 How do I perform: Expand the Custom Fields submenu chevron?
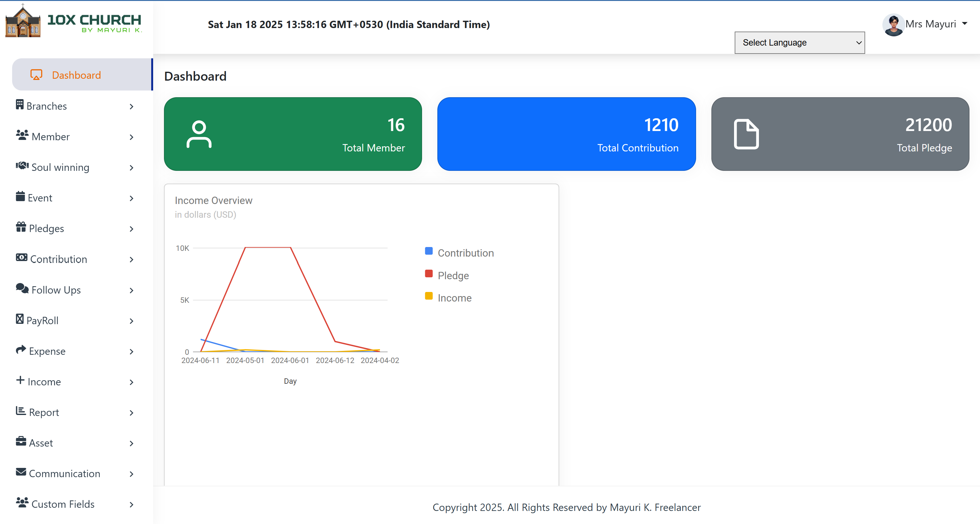tap(131, 505)
